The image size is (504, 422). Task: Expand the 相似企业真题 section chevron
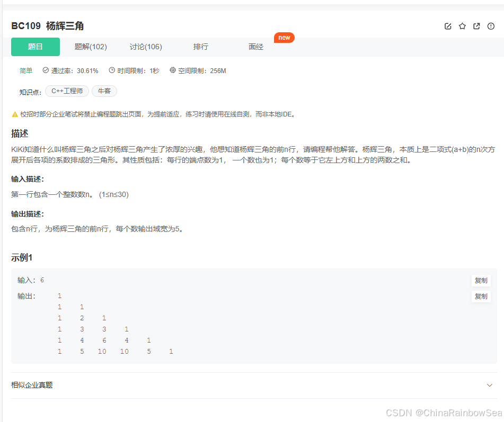(x=490, y=385)
